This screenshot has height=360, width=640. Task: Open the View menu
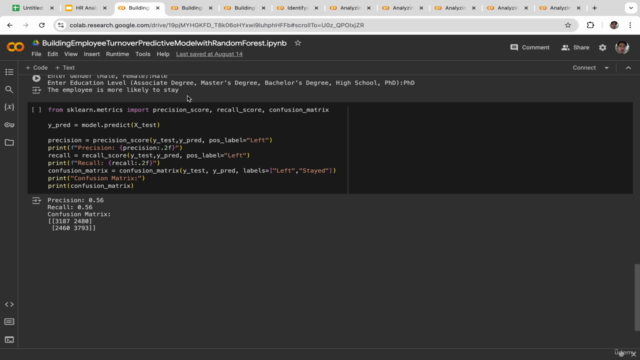71,54
